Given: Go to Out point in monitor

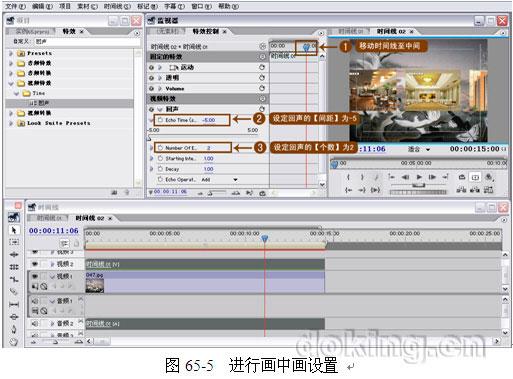Looking at the screenshot, I should [362, 190].
